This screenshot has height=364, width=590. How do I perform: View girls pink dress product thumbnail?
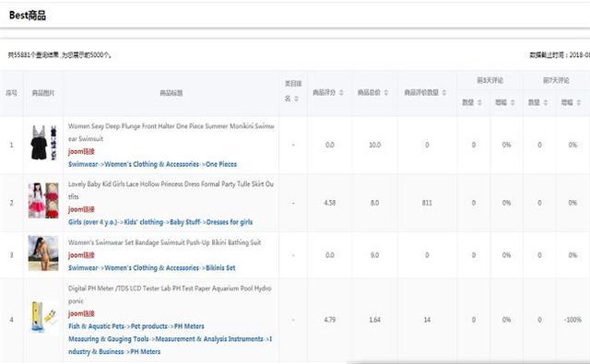click(43, 200)
